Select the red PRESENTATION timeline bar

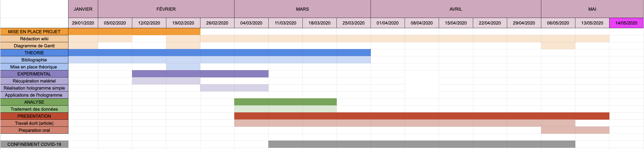point(422,116)
